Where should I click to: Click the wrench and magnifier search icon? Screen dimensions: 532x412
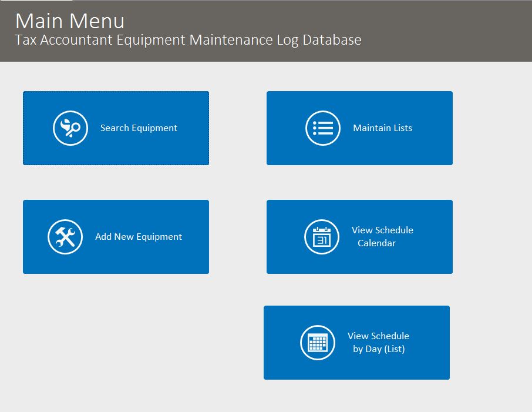pos(70,128)
